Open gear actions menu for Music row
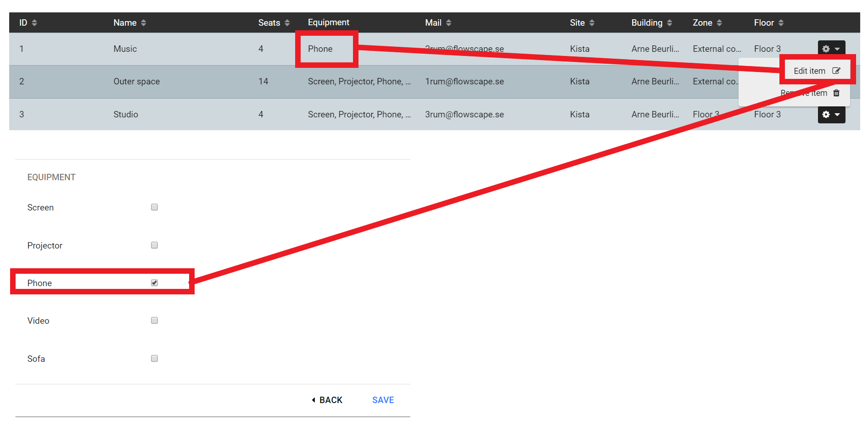 [831, 48]
